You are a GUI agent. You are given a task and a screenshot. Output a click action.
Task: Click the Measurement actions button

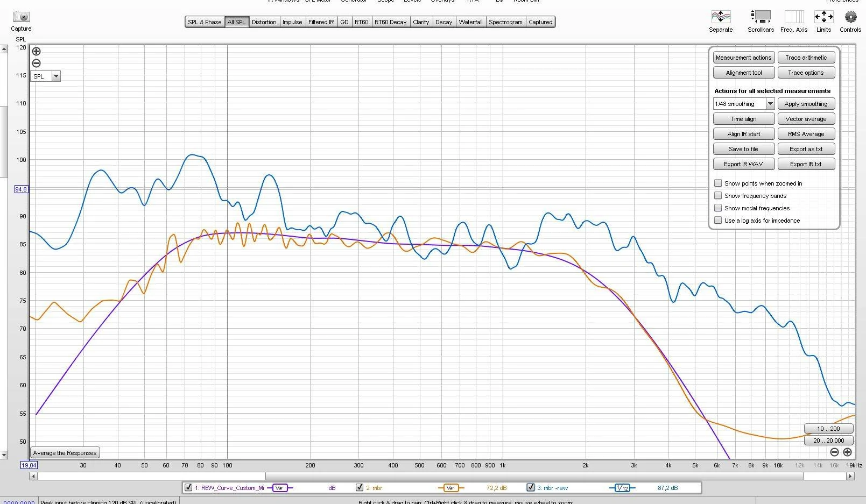click(x=743, y=58)
